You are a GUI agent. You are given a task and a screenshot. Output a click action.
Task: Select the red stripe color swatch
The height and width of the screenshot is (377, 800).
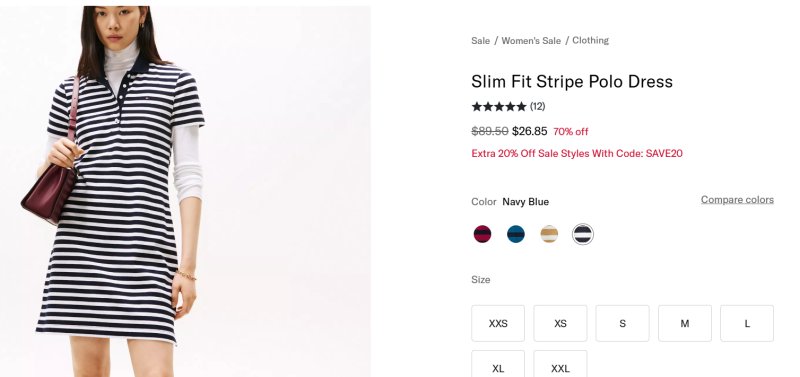click(x=482, y=234)
